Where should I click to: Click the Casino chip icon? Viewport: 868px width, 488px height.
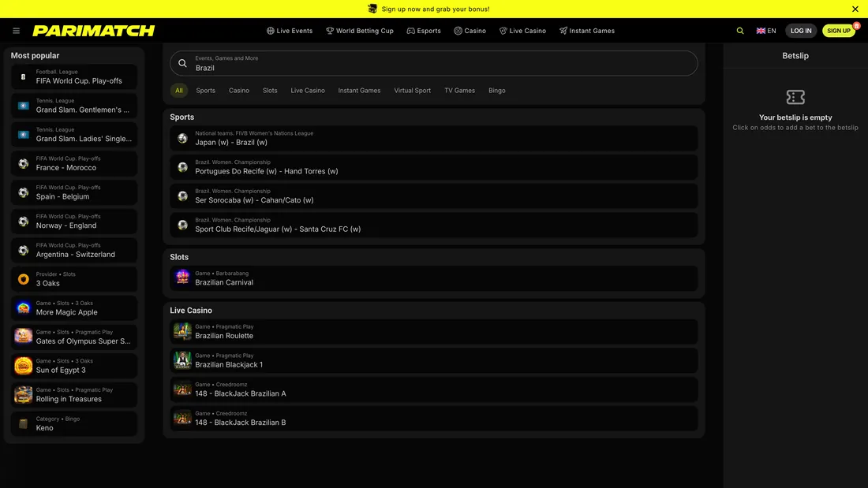coord(458,31)
